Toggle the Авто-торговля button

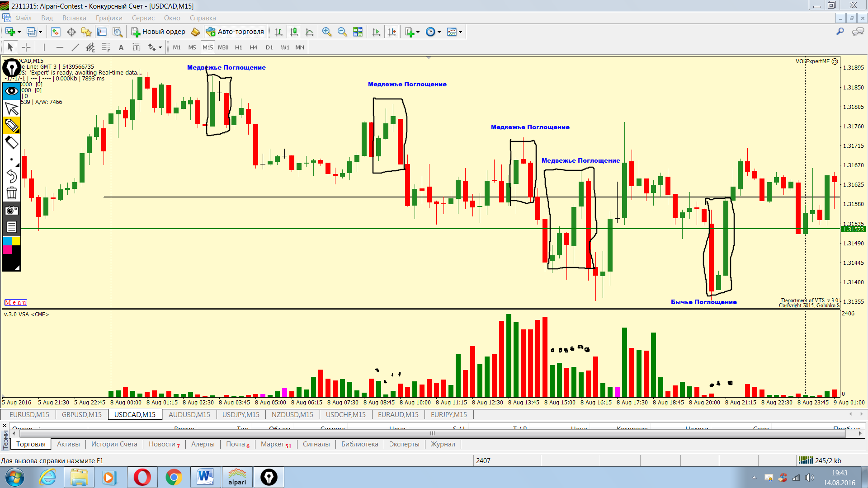[235, 32]
